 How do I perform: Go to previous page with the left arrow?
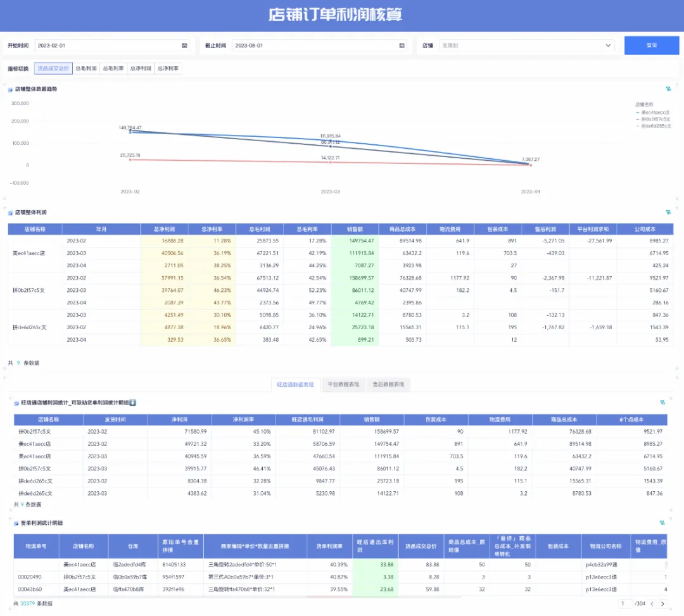[x=650, y=604]
